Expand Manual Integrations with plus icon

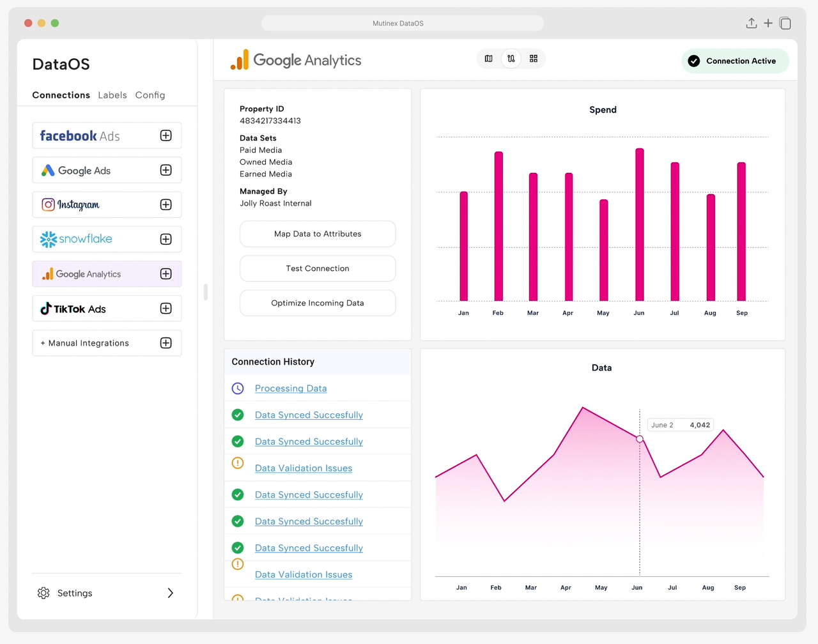pyautogui.click(x=166, y=343)
